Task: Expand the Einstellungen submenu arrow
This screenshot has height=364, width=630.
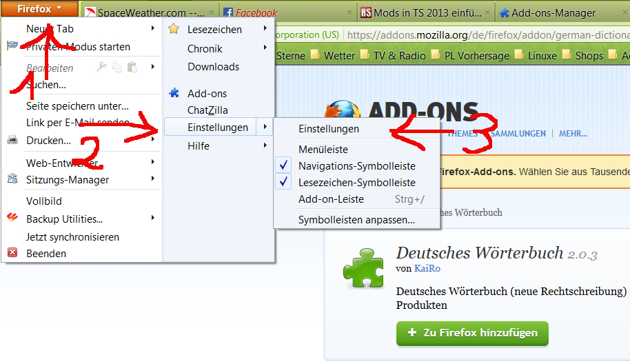Action: (265, 127)
